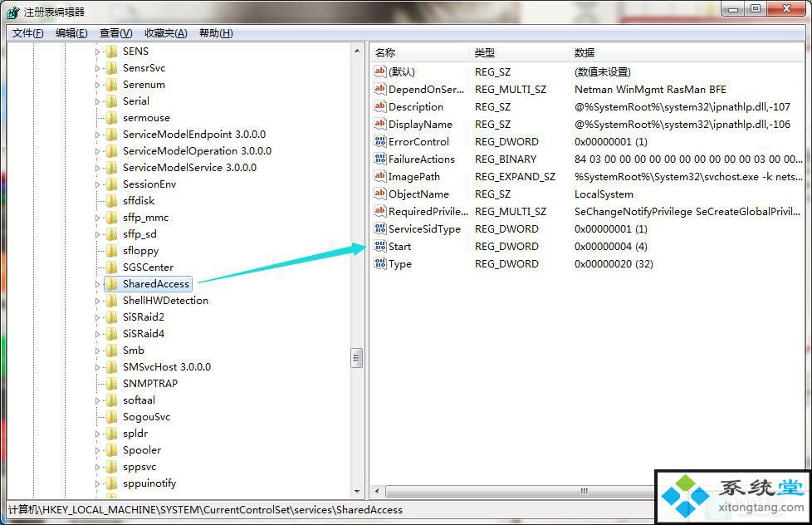Viewport: 812px width, 525px height.
Task: Click the SessionEnv folder icon
Action: 112,184
